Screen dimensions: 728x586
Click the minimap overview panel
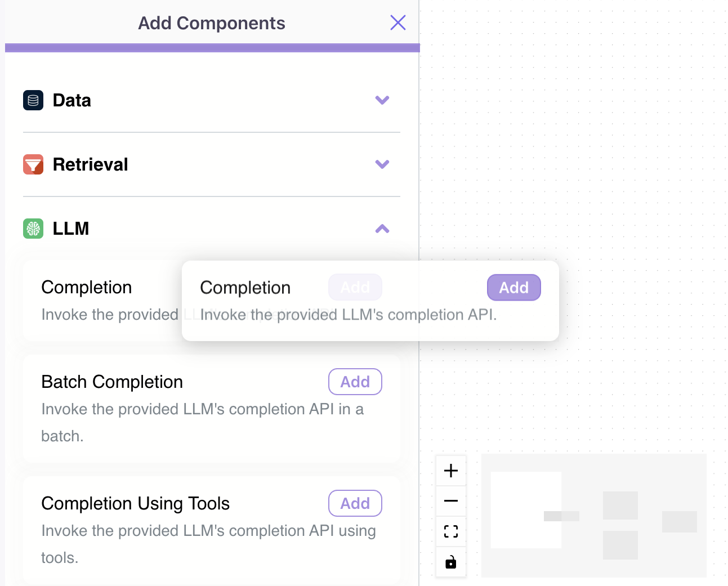tap(593, 515)
